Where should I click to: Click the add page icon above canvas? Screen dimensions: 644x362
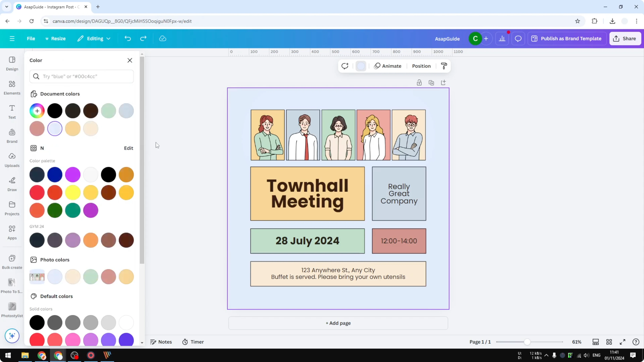tap(443, 83)
